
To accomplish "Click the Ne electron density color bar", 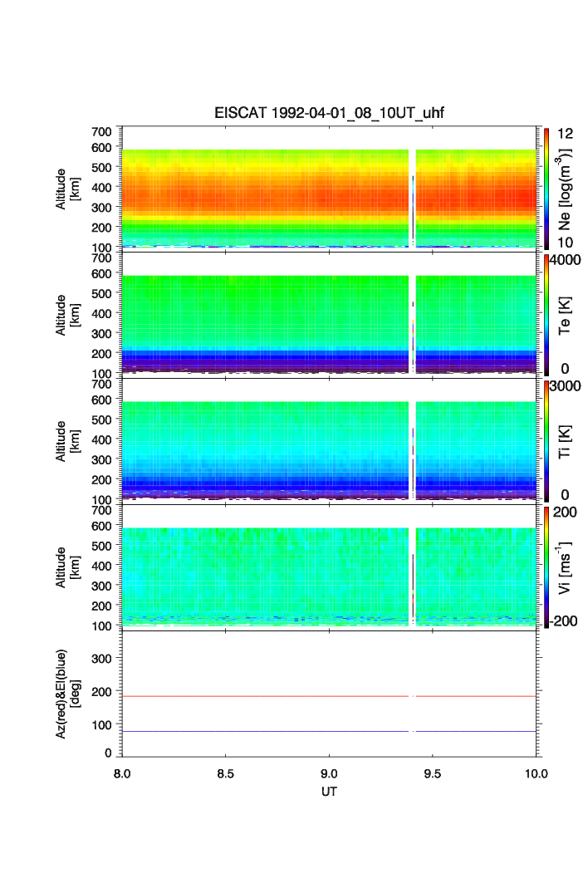I will [546, 189].
